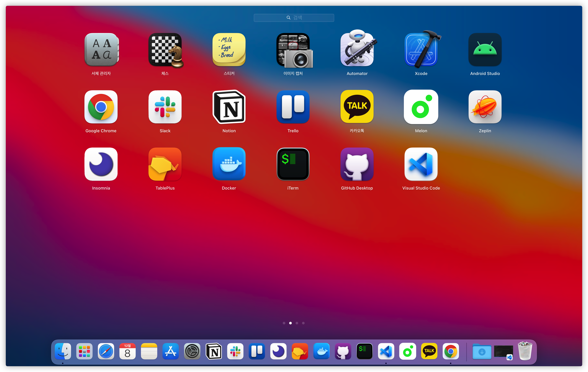Launch the Chess app icon

165,50
